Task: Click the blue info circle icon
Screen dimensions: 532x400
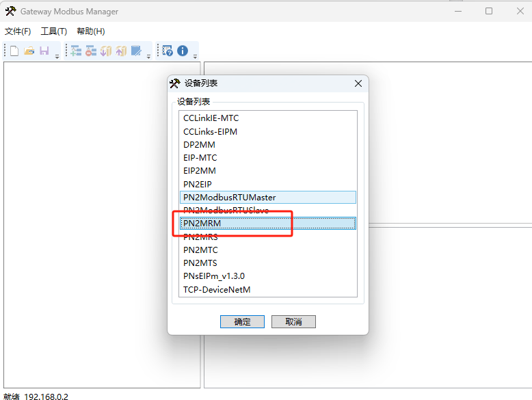Action: point(183,51)
